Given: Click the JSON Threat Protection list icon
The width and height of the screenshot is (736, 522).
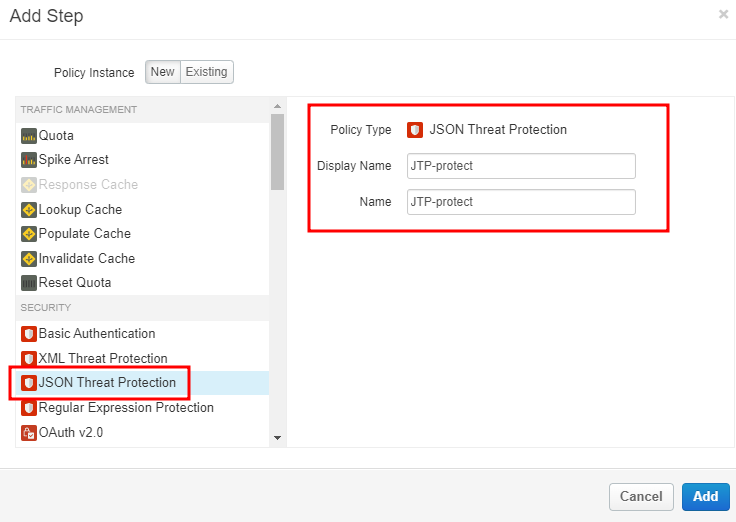Looking at the screenshot, I should tap(29, 383).
